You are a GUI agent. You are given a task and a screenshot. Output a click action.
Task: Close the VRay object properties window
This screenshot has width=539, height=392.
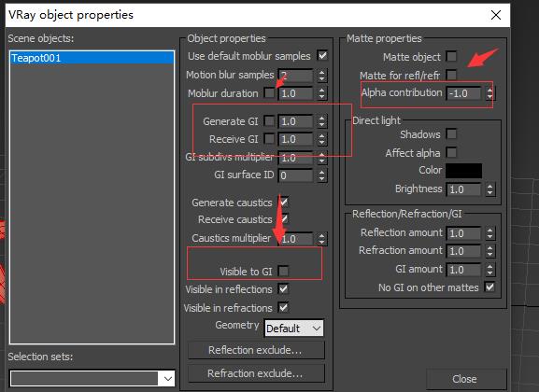click(496, 15)
